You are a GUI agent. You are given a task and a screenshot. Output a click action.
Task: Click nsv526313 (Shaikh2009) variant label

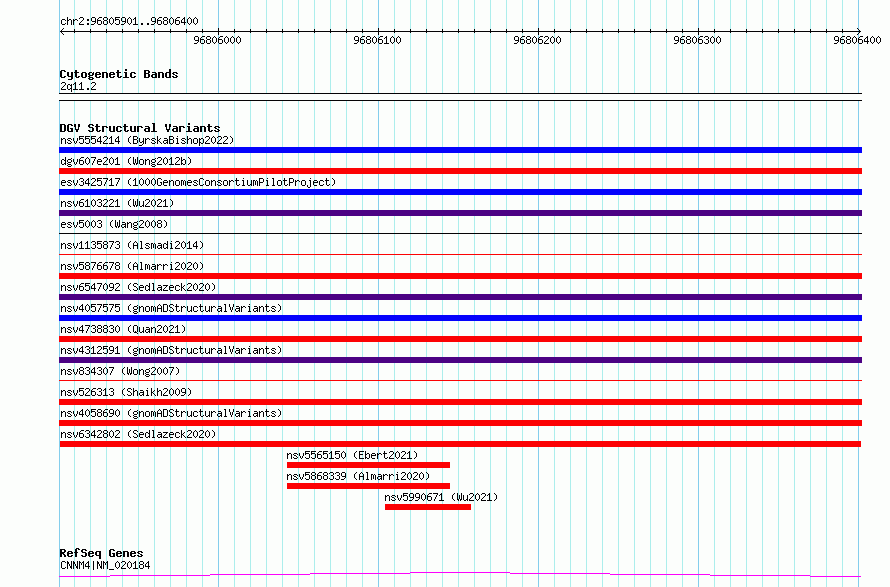tap(126, 392)
